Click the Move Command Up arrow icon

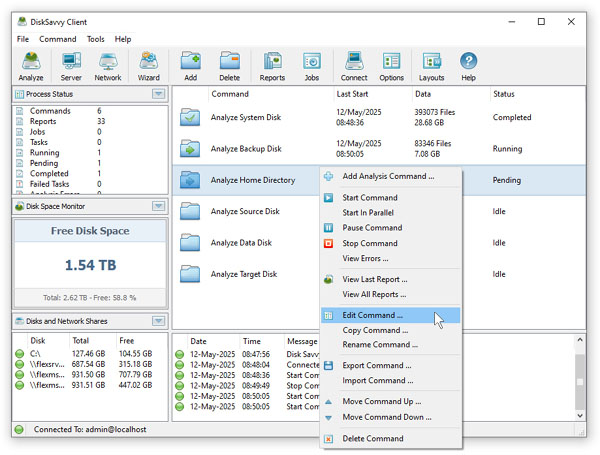328,401
